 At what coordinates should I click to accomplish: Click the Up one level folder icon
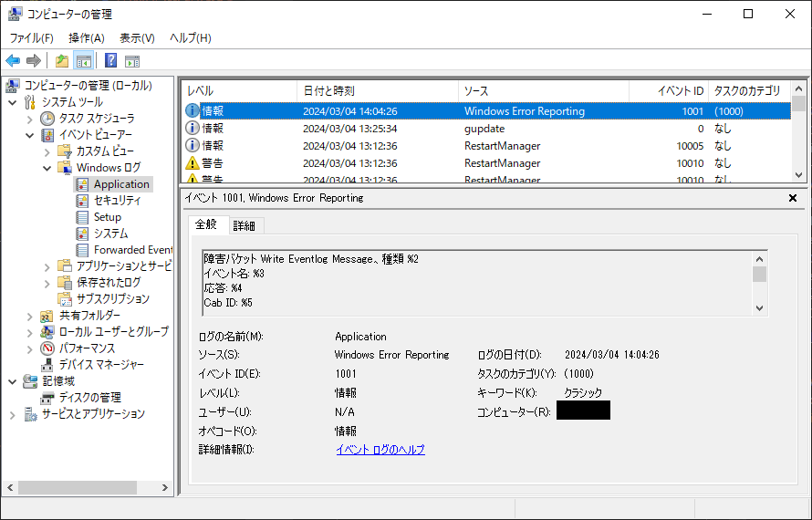(x=62, y=61)
